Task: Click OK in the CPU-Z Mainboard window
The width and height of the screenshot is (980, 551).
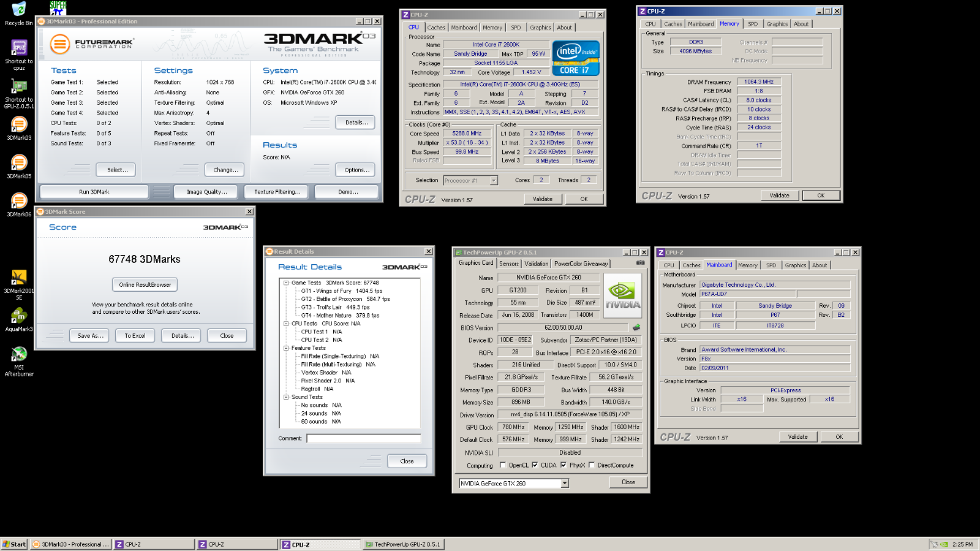Action: pos(839,437)
